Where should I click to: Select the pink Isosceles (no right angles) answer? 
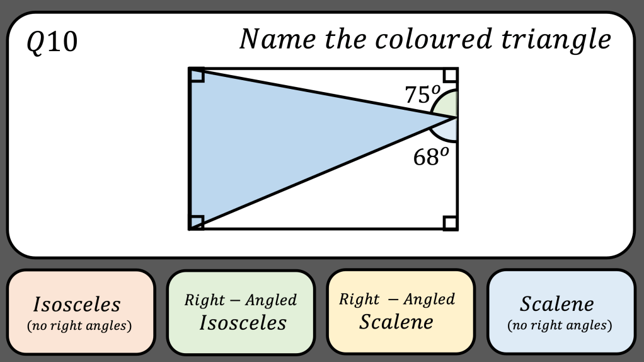[81, 312]
